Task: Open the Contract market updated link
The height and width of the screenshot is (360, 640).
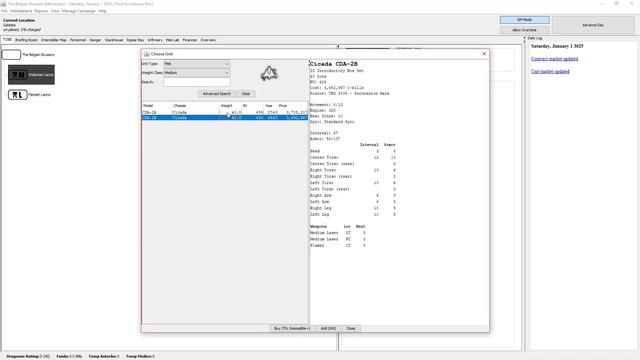Action: 554,59
